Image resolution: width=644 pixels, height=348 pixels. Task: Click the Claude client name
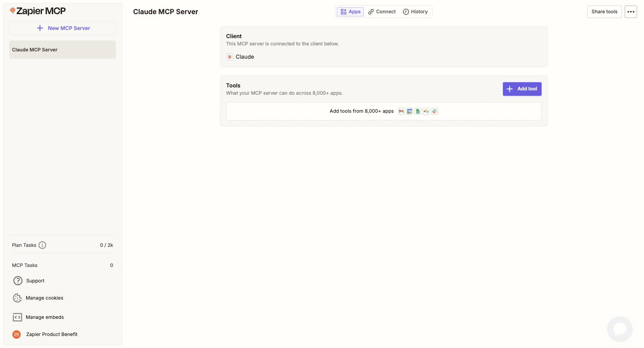pos(245,57)
